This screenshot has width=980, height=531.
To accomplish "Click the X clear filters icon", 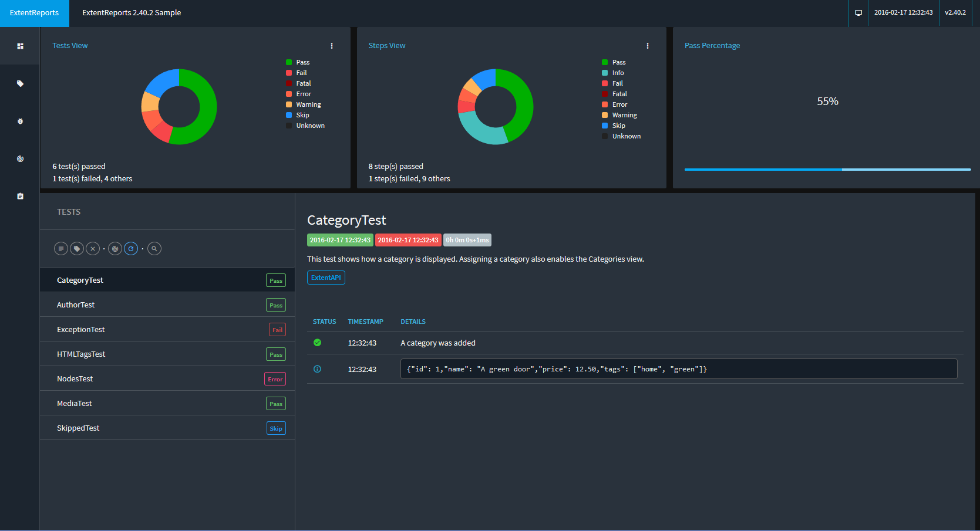I will click(93, 249).
